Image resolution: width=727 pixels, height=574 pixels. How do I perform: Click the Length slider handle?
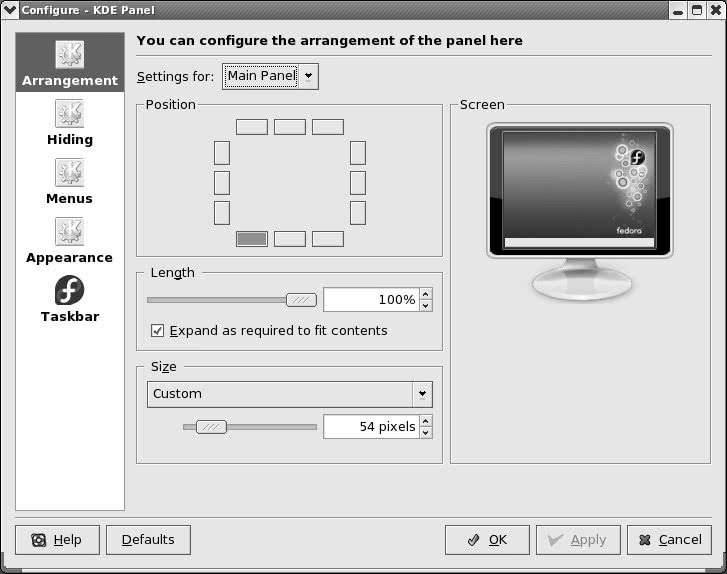coord(301,300)
